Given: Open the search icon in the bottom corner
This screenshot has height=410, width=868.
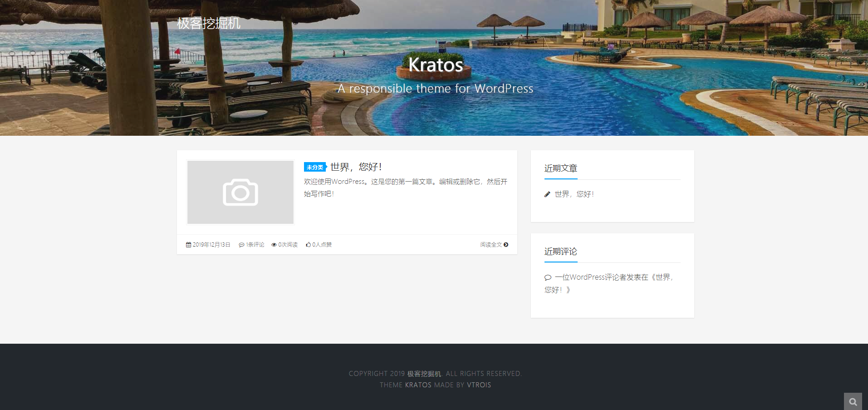Looking at the screenshot, I should tap(853, 402).
